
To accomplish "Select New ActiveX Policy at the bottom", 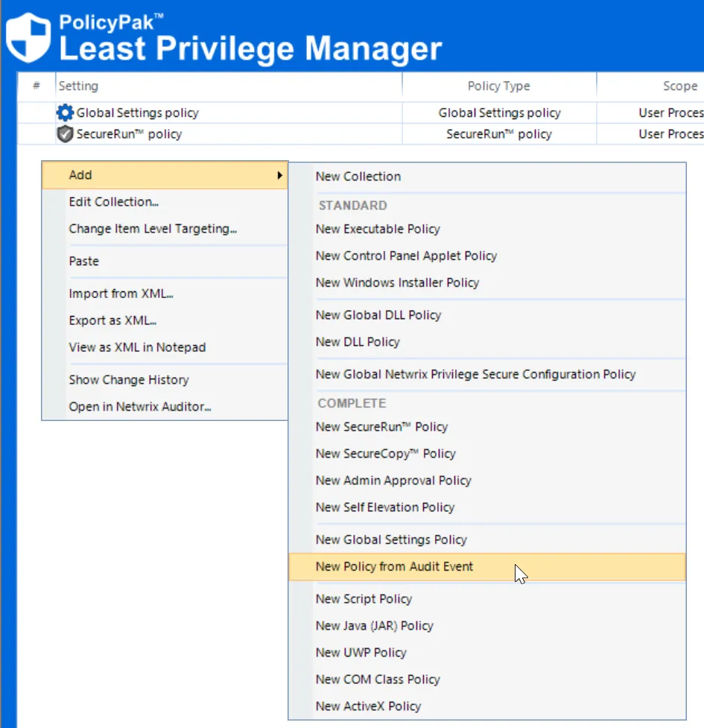I will tap(368, 706).
